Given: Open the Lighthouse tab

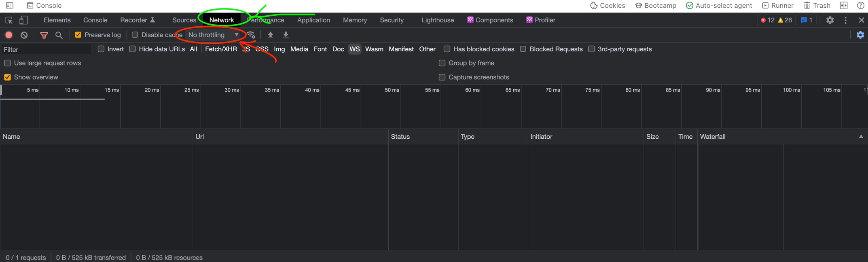Looking at the screenshot, I should (x=438, y=20).
